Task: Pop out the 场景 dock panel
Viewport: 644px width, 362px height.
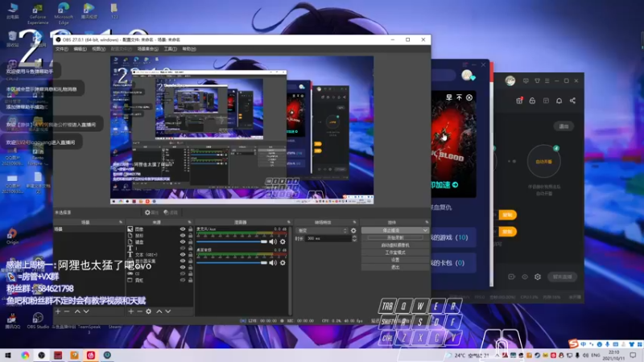Action: pos(121,222)
